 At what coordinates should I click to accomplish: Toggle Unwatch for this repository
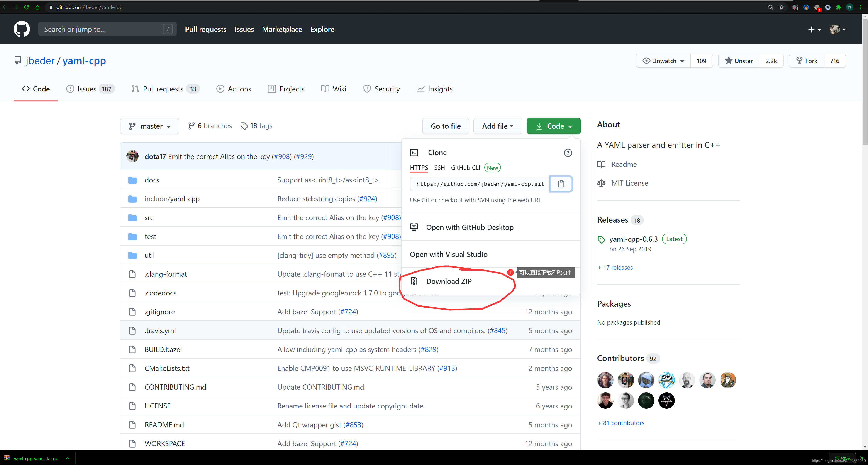pyautogui.click(x=663, y=61)
